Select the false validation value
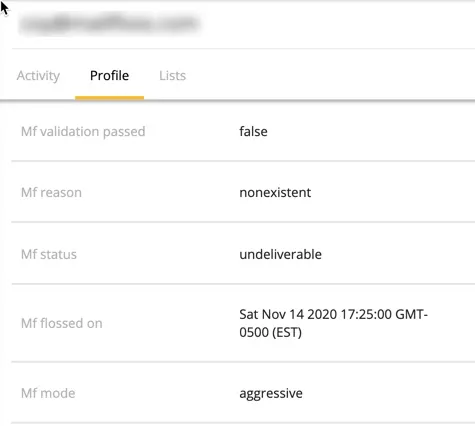 coord(253,131)
